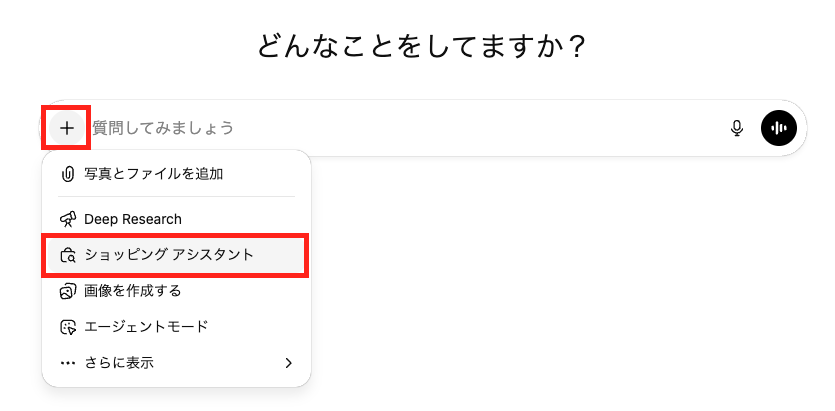Click the microphone dictation icon
This screenshot has height=411, width=835.
(737, 128)
